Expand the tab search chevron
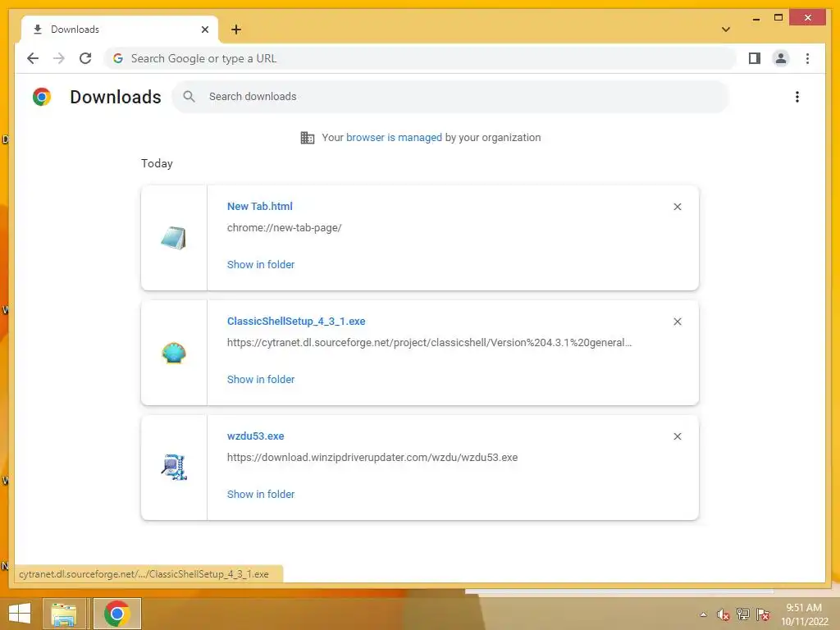This screenshot has height=630, width=840. coord(726,30)
